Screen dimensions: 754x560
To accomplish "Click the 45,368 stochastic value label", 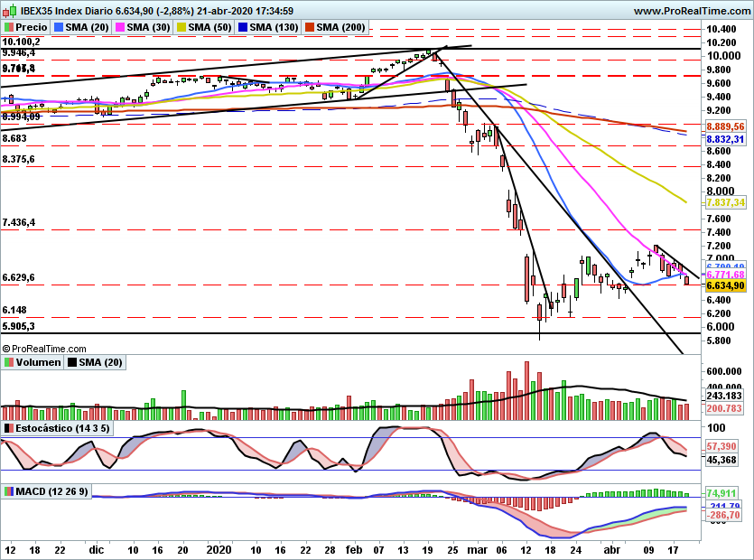I will (721, 460).
